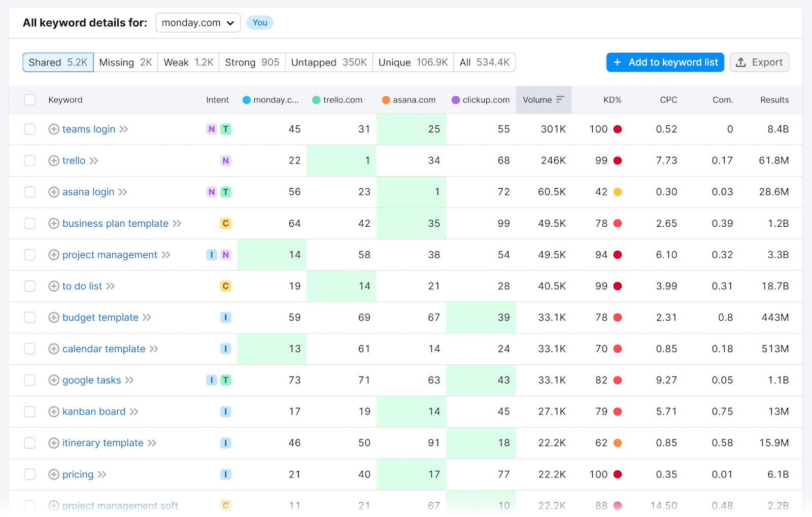
Task: Expand the plus icon next to "calendar template"
Action: [53, 349]
